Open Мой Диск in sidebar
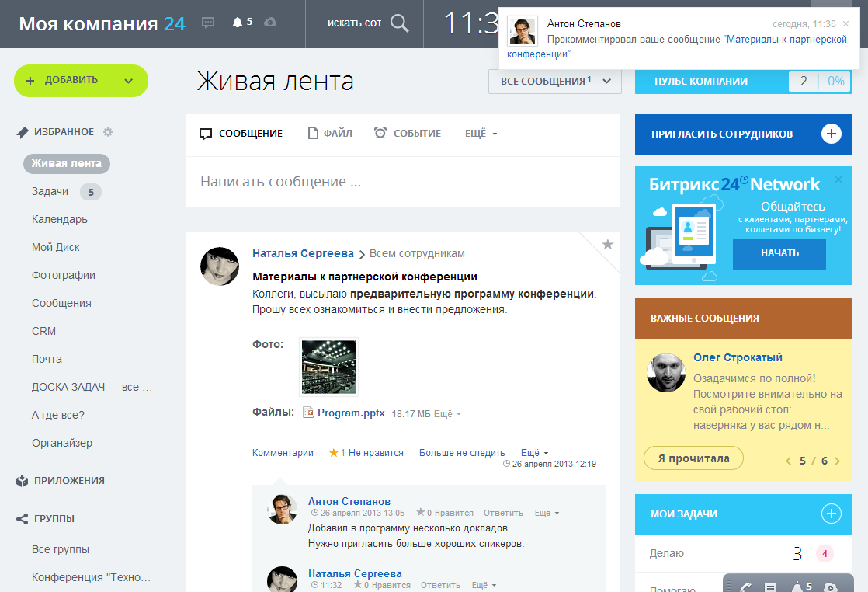Screen dimensions: 868x592 pos(55,247)
